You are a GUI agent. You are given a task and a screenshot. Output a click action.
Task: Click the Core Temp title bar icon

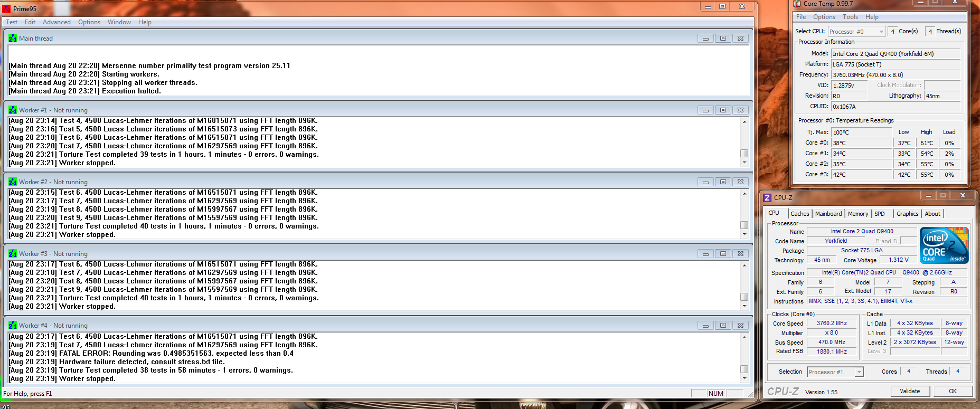(x=797, y=4)
